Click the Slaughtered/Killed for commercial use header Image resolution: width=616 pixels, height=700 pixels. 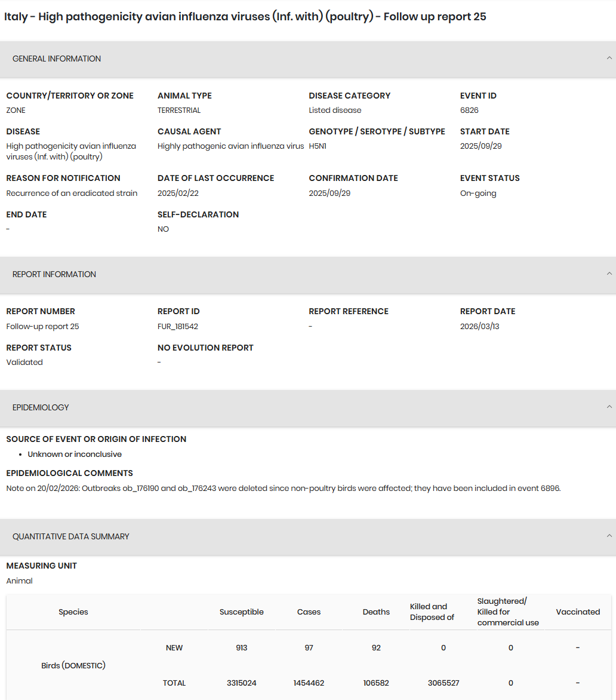508,612
